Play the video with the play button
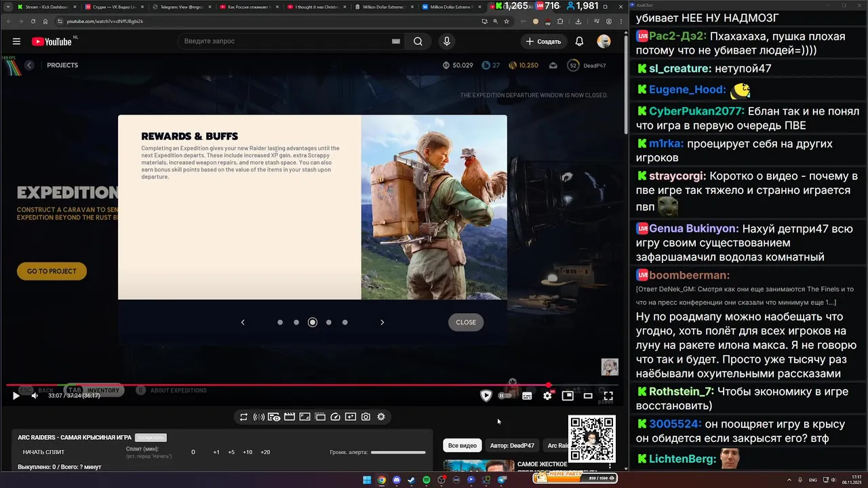868x488 pixels. coord(16,396)
